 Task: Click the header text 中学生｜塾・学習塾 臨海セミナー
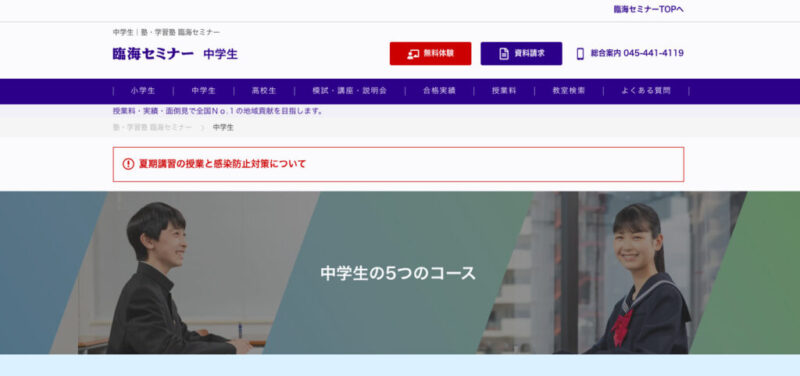click(166, 32)
